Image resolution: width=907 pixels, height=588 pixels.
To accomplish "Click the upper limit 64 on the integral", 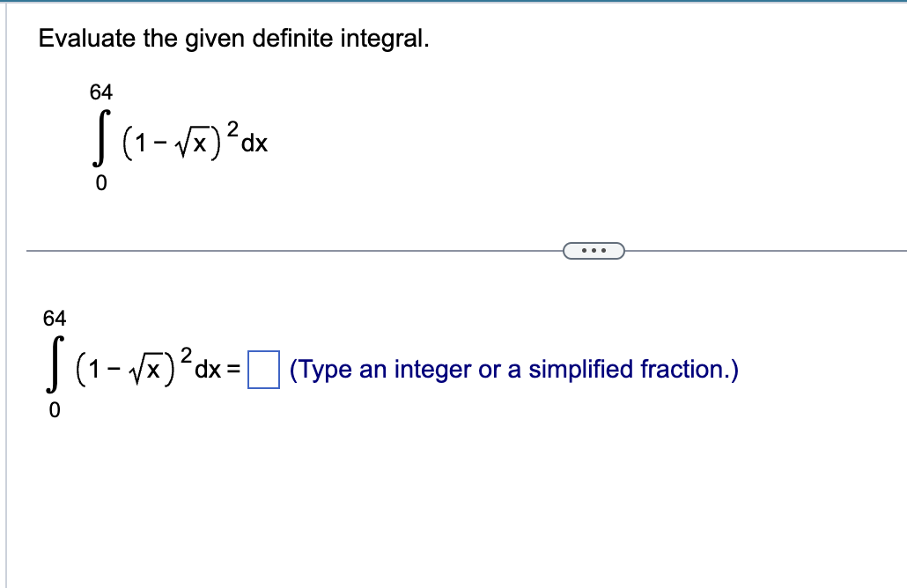I will 99,90.
